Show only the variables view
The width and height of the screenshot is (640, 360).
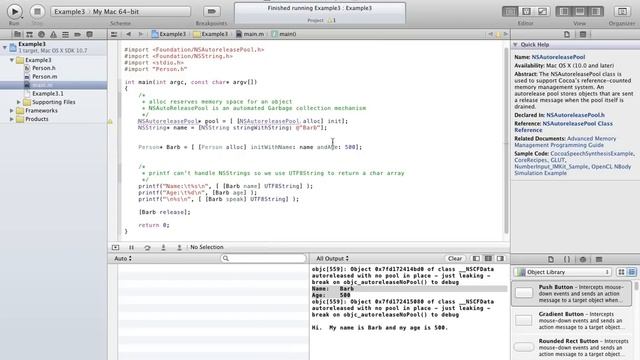pos(476,258)
